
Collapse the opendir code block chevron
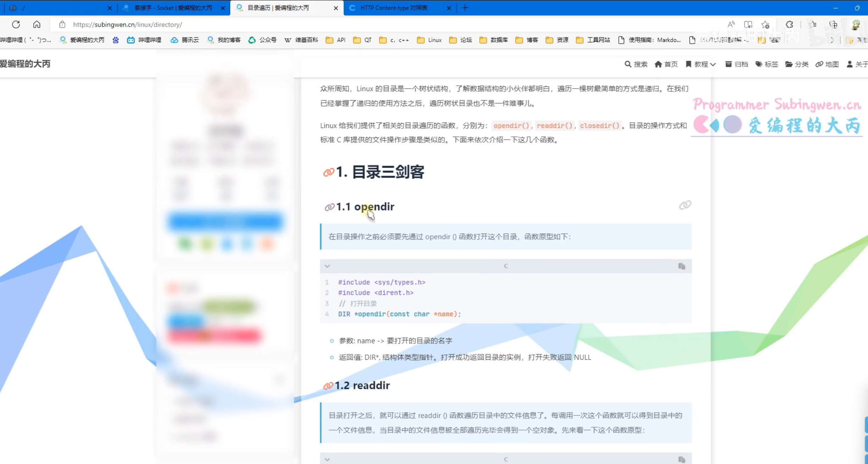[327, 266]
